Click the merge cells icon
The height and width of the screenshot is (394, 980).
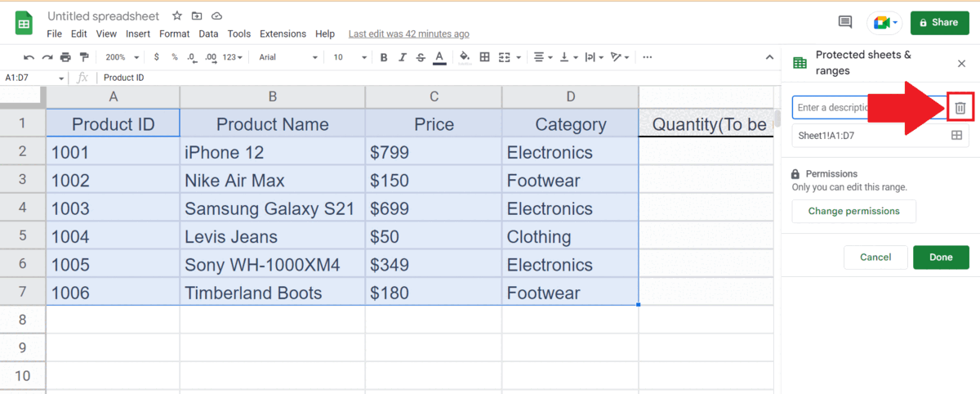coord(504,57)
